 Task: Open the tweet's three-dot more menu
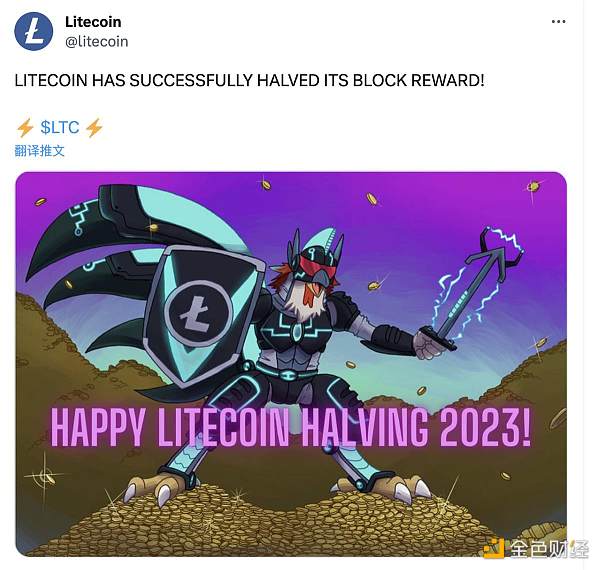tap(558, 22)
